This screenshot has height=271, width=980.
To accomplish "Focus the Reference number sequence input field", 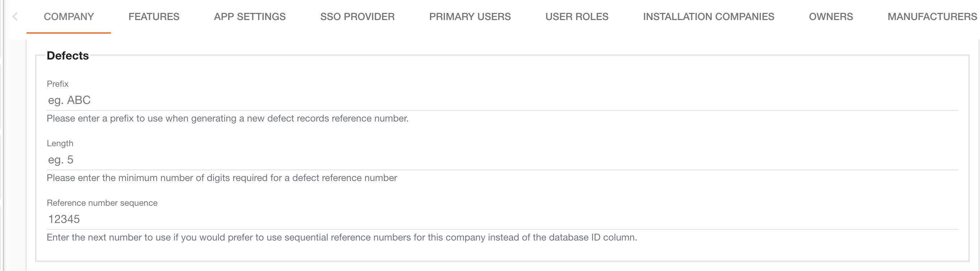I will 502,219.
